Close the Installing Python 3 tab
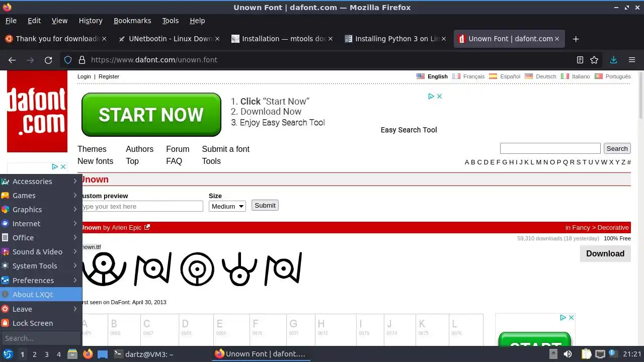Image resolution: width=644 pixels, height=362 pixels. [444, 39]
